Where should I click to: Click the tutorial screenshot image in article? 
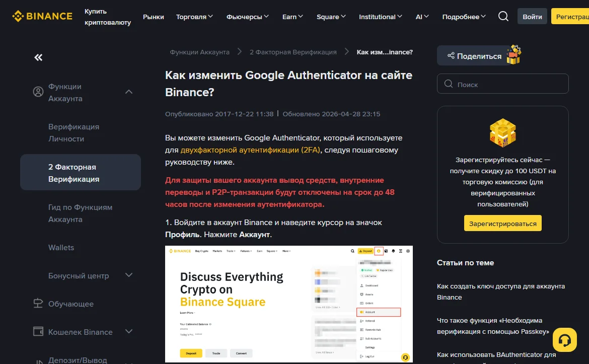[289, 304]
